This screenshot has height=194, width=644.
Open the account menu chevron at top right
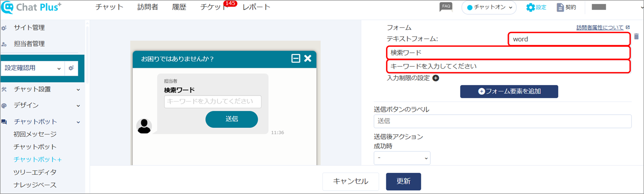(642, 7)
